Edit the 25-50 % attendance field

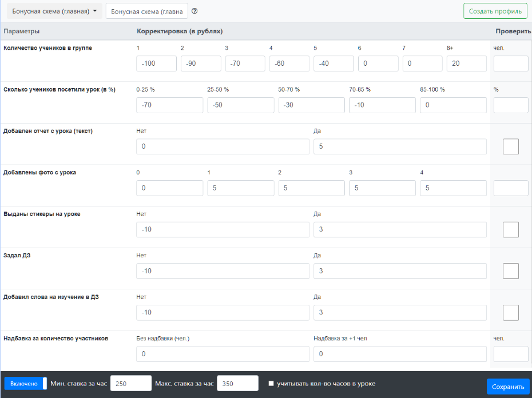[x=241, y=105]
